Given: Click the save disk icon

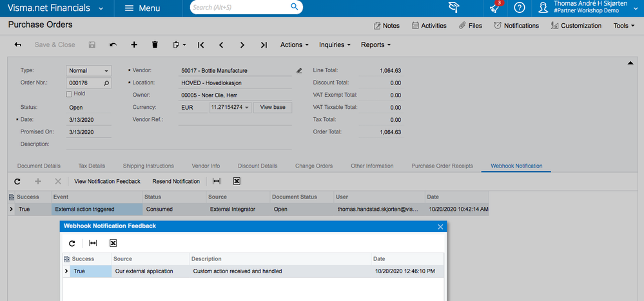Looking at the screenshot, I should tap(92, 44).
